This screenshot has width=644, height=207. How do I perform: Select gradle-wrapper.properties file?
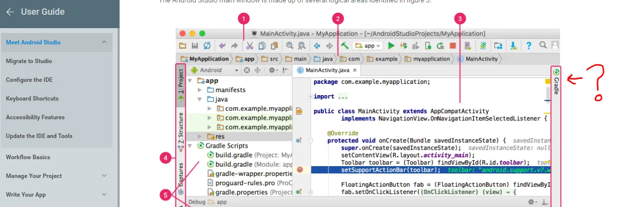pos(250,174)
